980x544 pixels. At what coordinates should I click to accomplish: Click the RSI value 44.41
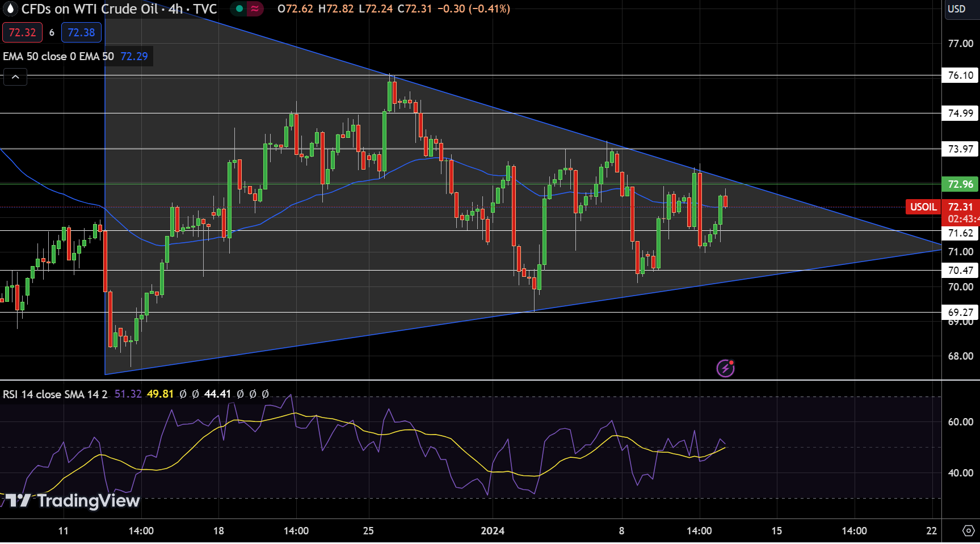click(217, 394)
